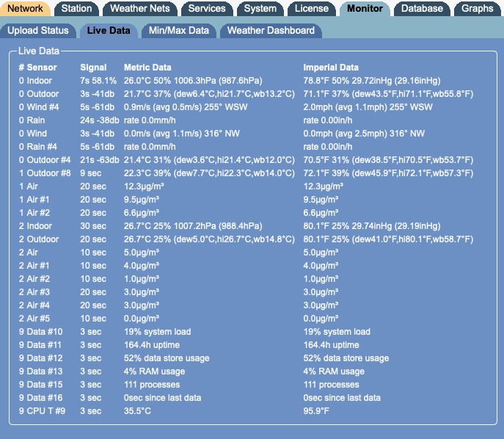
Task: Select the '0 Outdoor' sensor name
Action: pyautogui.click(x=39, y=94)
